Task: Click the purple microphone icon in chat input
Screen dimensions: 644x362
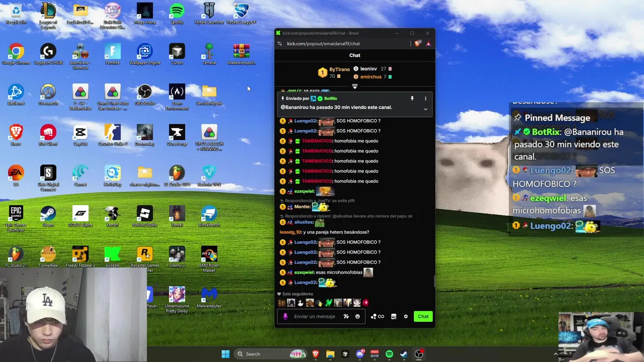Action: pyautogui.click(x=285, y=316)
